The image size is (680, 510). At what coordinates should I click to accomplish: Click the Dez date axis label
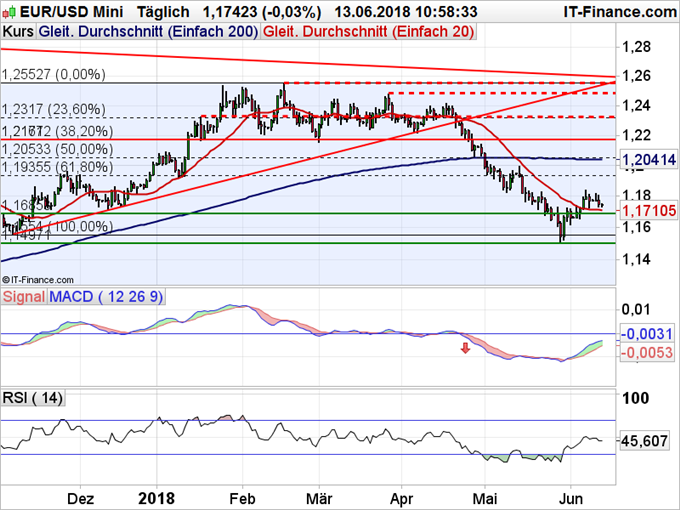click(81, 499)
